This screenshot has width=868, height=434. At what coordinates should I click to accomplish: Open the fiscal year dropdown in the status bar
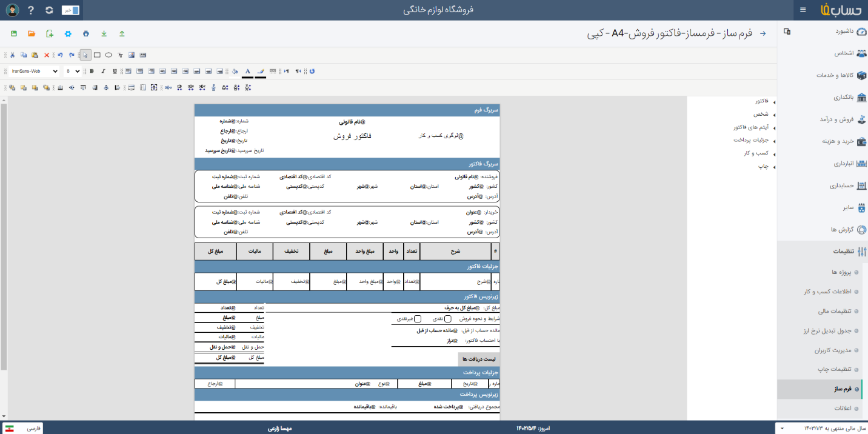821,428
